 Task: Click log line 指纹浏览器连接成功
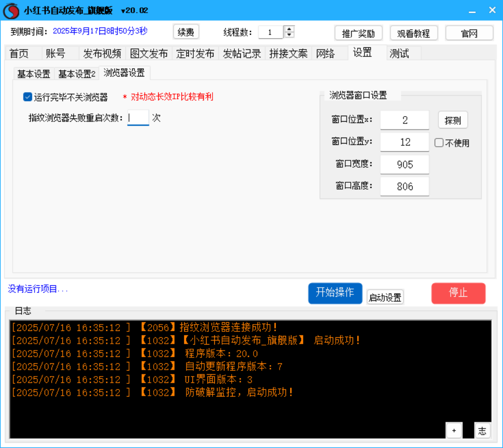click(x=145, y=327)
